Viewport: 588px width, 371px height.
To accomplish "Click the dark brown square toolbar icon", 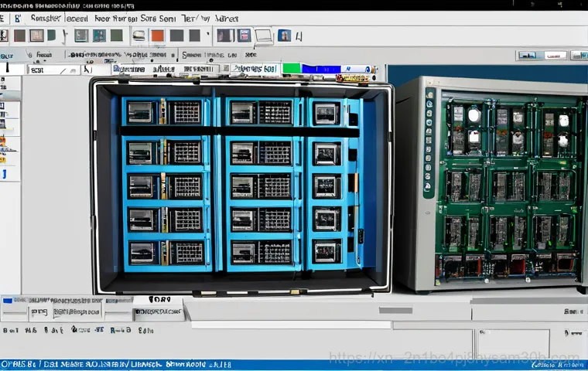I will (19, 36).
